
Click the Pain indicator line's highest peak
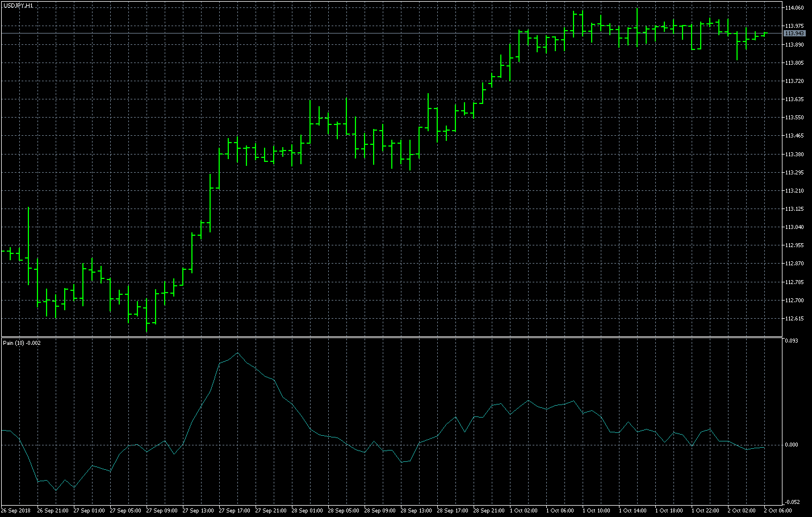tap(238, 353)
